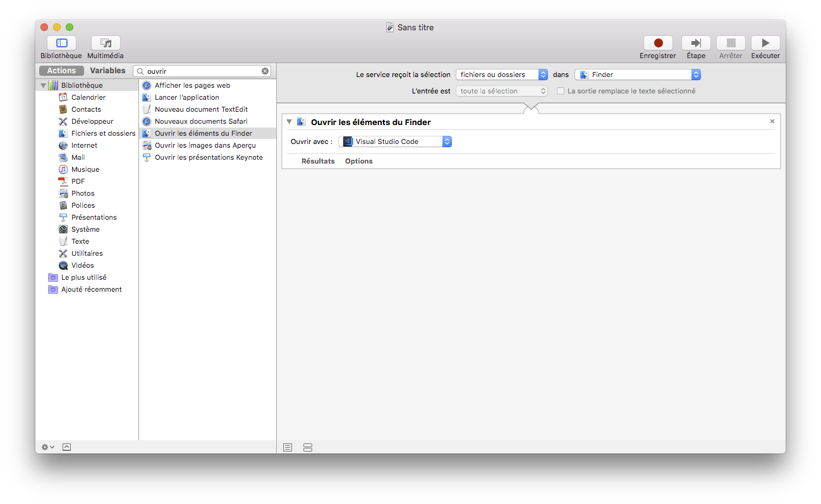Screen dimensions: 821x504
Task: Select the Utilitaires category
Action: pyautogui.click(x=87, y=253)
